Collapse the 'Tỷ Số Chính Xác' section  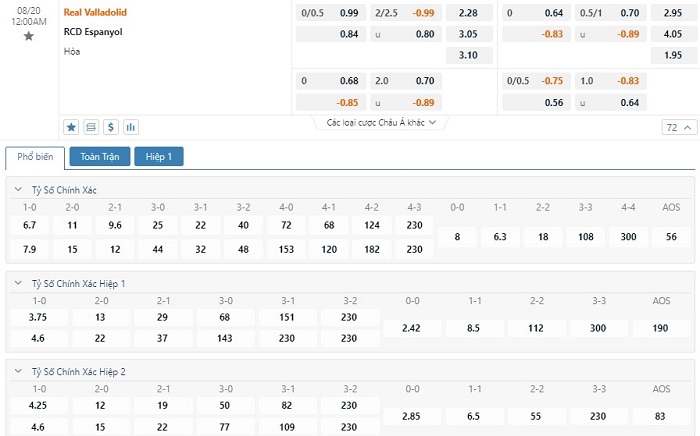coord(17,190)
